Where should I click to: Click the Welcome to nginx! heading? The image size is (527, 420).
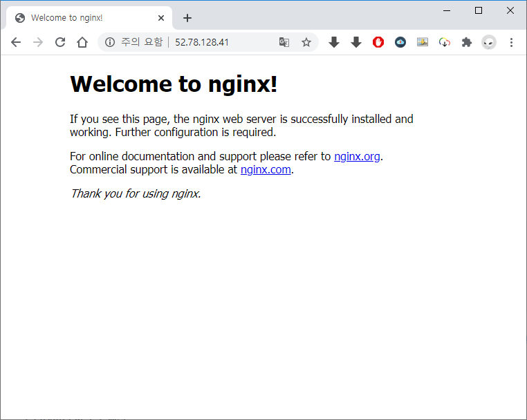(174, 84)
